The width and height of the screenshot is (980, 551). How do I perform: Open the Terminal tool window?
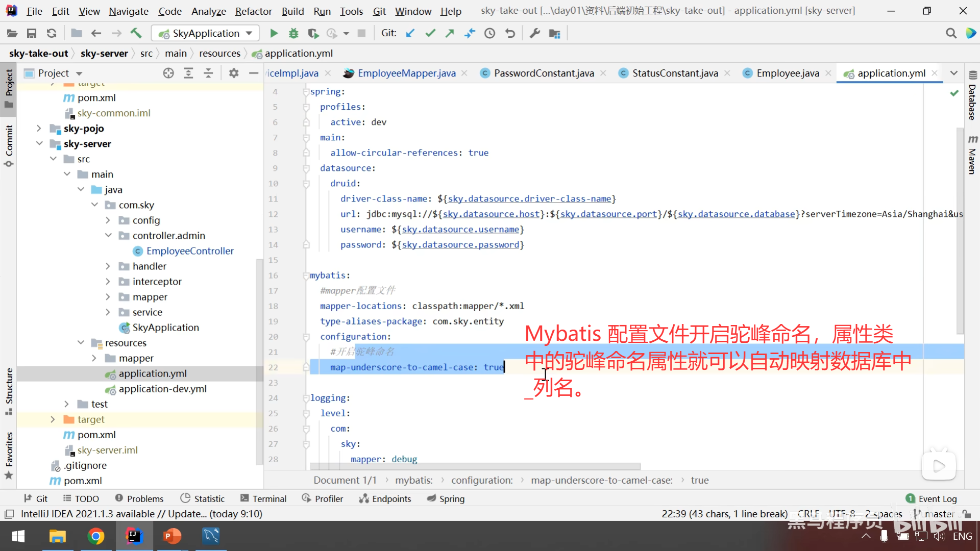[263, 498]
